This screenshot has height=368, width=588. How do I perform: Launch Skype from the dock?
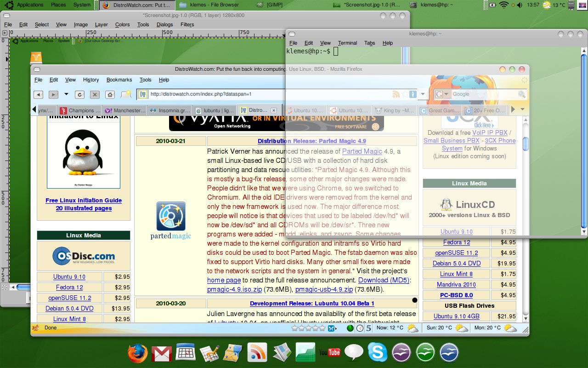tap(378, 353)
